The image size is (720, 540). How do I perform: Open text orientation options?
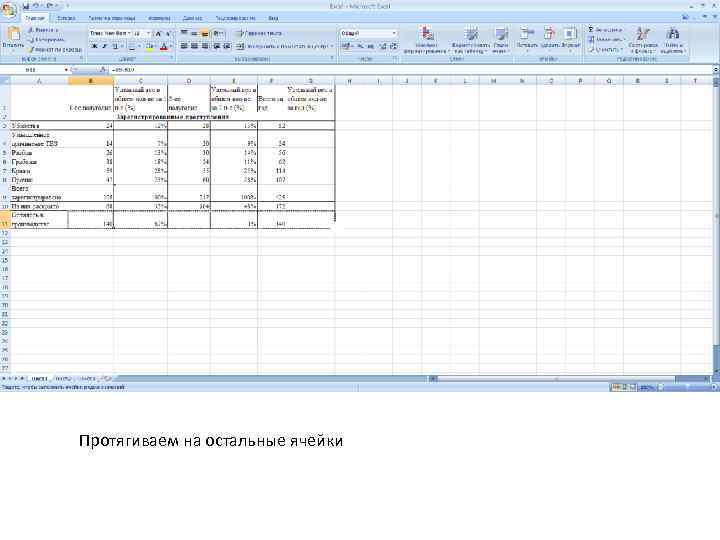point(219,33)
